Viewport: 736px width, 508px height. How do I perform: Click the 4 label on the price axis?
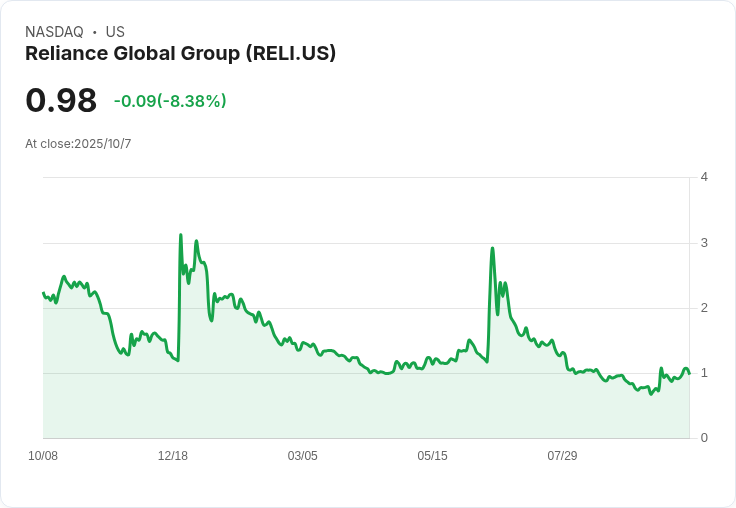(x=704, y=177)
